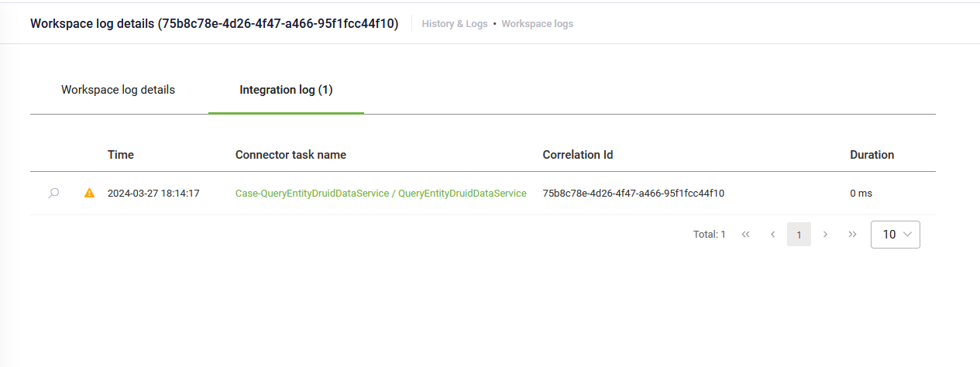Select the correlation ID value in row

click(x=634, y=194)
